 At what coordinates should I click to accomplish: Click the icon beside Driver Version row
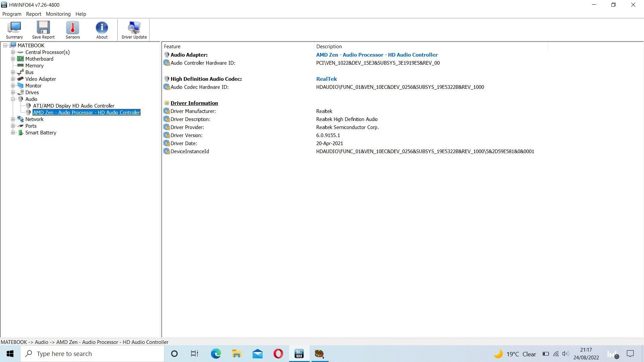(x=167, y=135)
